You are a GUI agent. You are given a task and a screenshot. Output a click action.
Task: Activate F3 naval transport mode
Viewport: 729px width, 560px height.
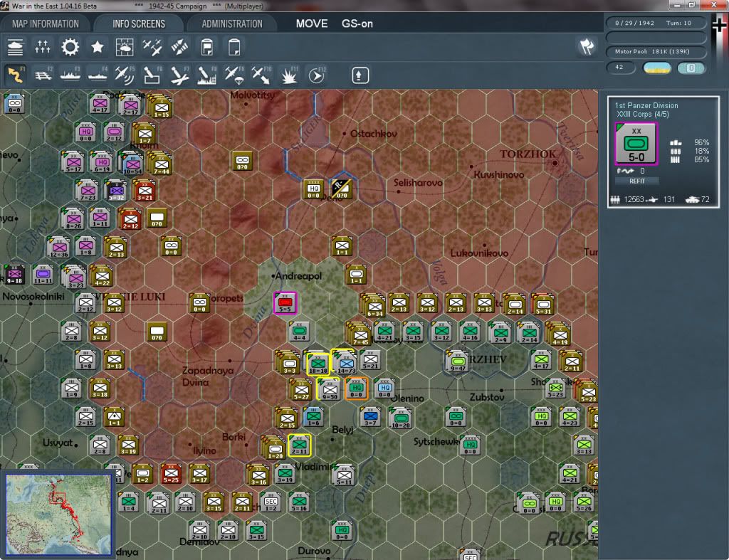click(x=70, y=75)
